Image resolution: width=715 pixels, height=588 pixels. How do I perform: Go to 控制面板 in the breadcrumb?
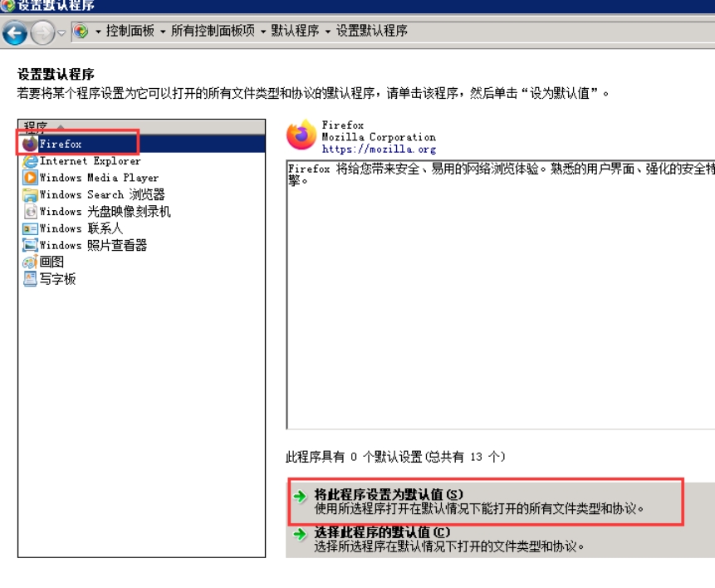click(130, 31)
